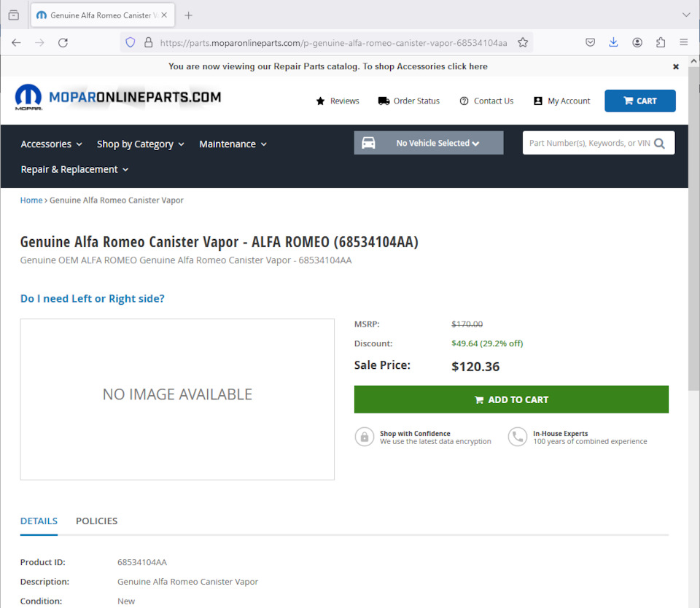Select the Details tab
The image size is (700, 608).
pyautogui.click(x=39, y=521)
